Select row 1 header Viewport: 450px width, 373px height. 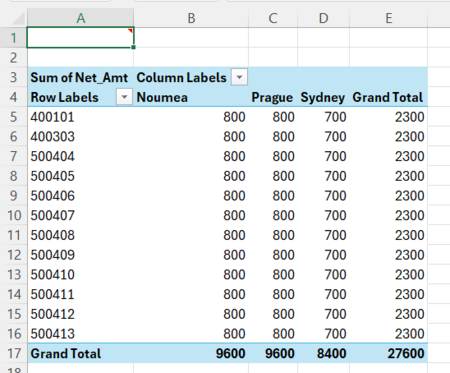13,38
